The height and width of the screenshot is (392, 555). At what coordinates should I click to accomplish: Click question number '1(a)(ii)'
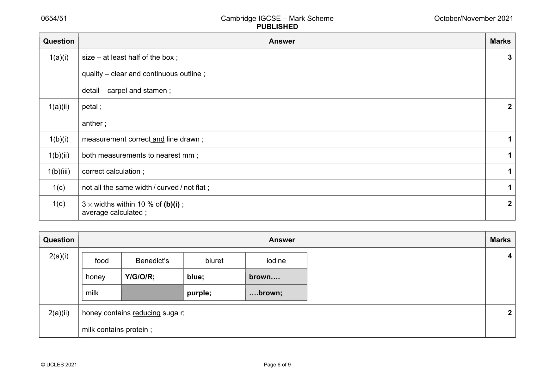(x=59, y=106)
